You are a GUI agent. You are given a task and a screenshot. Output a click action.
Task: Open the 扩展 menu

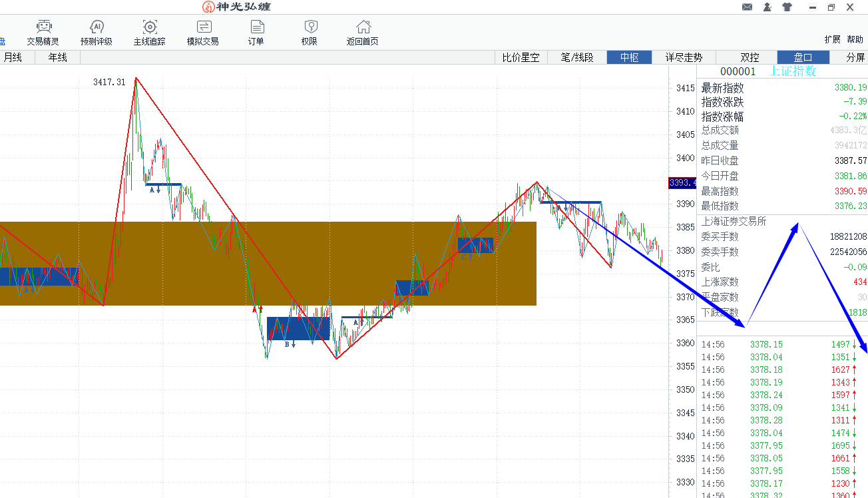[832, 40]
